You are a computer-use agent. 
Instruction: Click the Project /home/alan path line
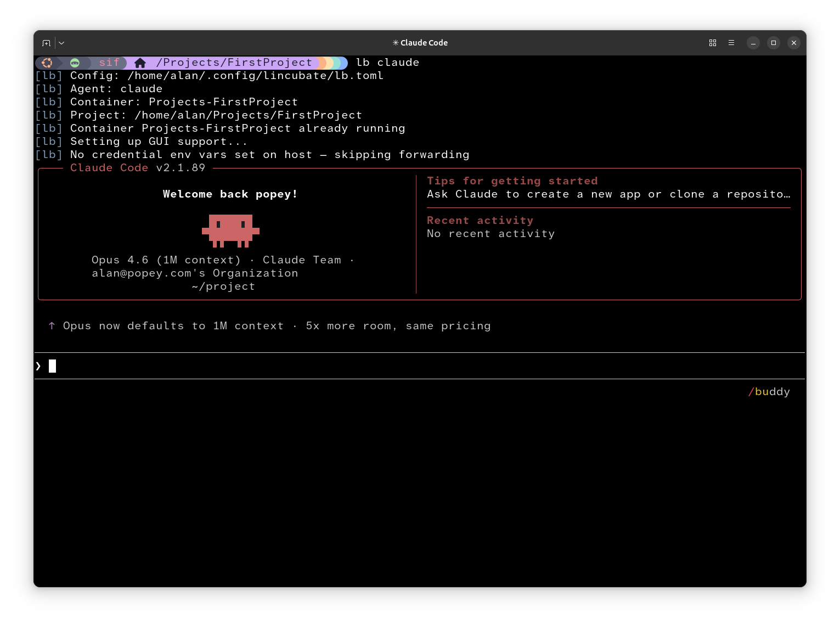pyautogui.click(x=199, y=115)
